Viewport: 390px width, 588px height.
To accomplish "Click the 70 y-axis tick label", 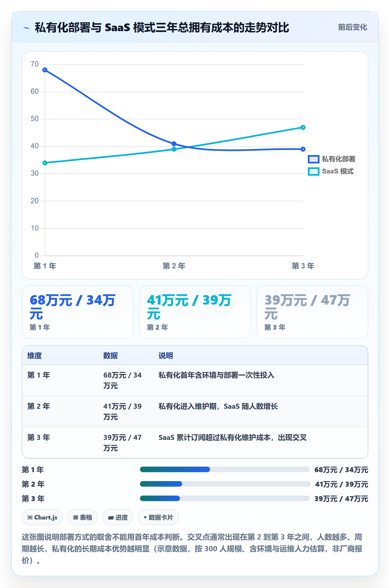I will click(35, 64).
